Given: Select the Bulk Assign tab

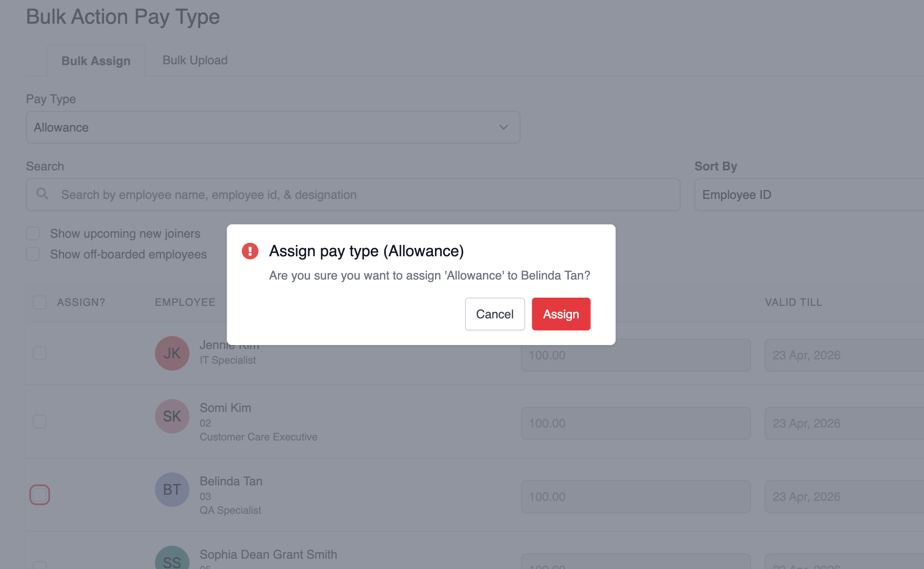Looking at the screenshot, I should point(96,61).
